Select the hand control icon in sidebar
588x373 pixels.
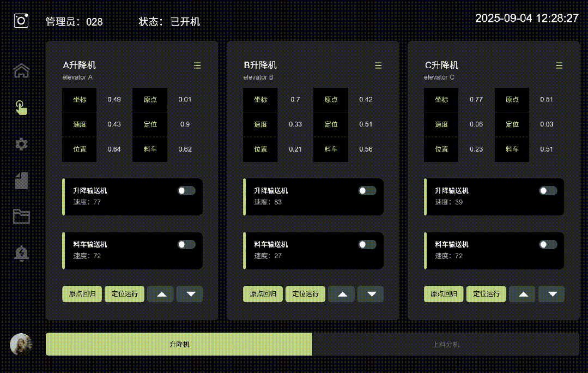(x=21, y=107)
